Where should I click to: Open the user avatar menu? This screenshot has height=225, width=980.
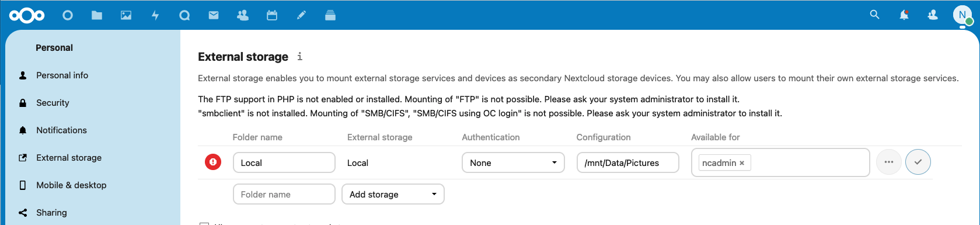tap(962, 15)
